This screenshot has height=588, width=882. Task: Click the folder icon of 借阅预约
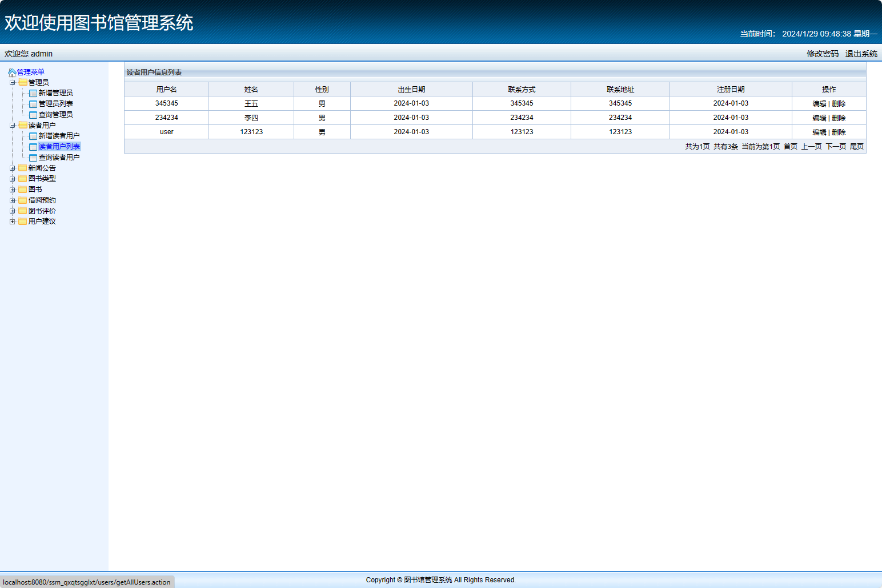(23, 200)
